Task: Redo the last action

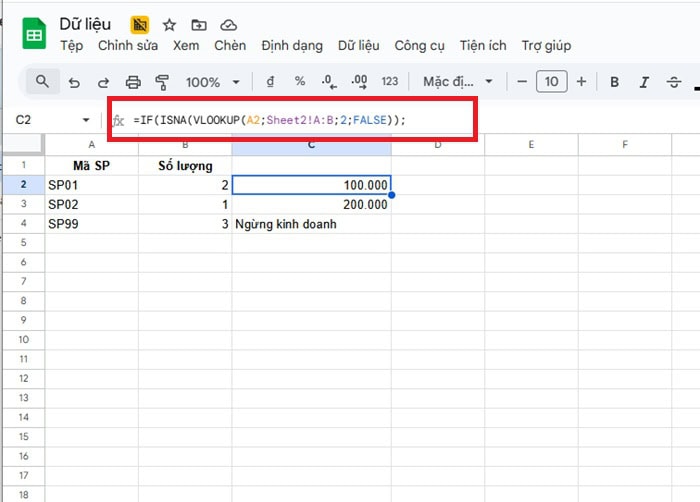Action: click(x=103, y=82)
